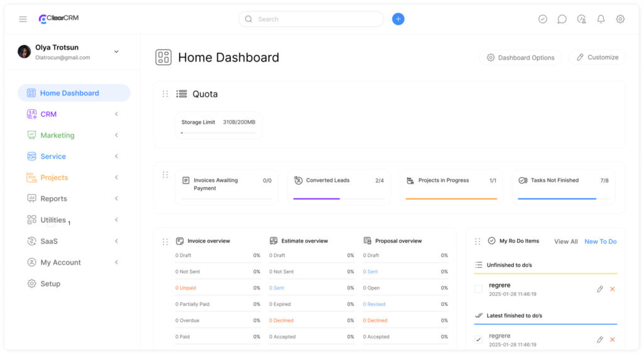Screen dimensions: 644x355
Task: Edit the unfinished regrere to-do with pencil
Action: click(600, 289)
